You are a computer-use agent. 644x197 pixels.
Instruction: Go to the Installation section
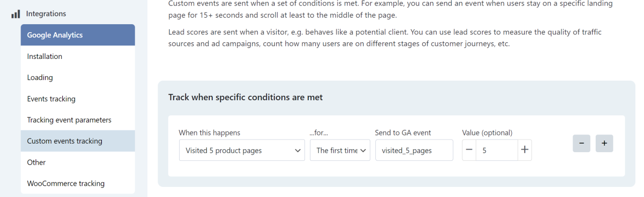[78, 56]
